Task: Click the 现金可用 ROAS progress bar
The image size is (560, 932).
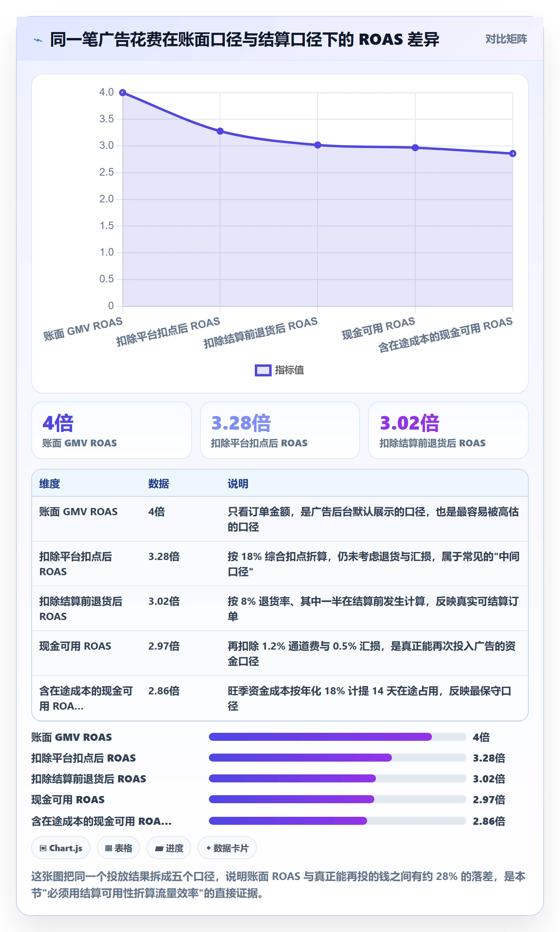Action: (x=338, y=799)
